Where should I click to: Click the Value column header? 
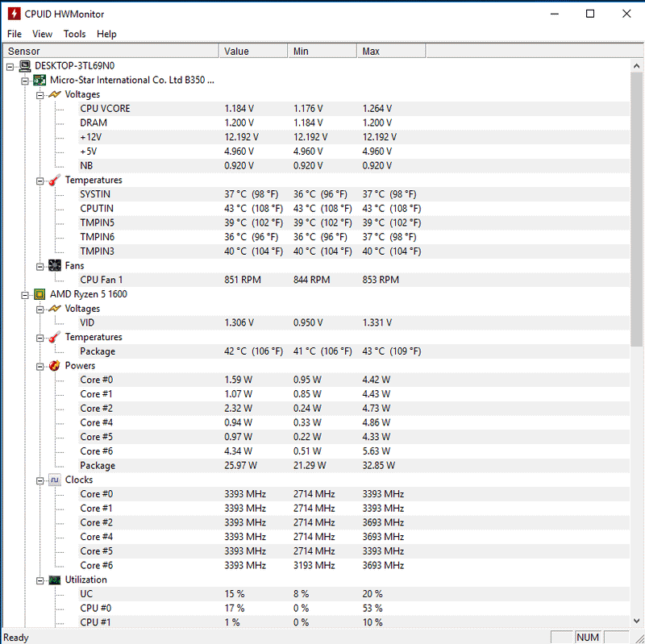253,51
